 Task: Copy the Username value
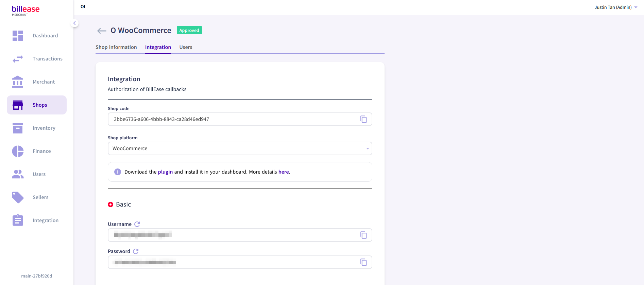[x=363, y=235]
